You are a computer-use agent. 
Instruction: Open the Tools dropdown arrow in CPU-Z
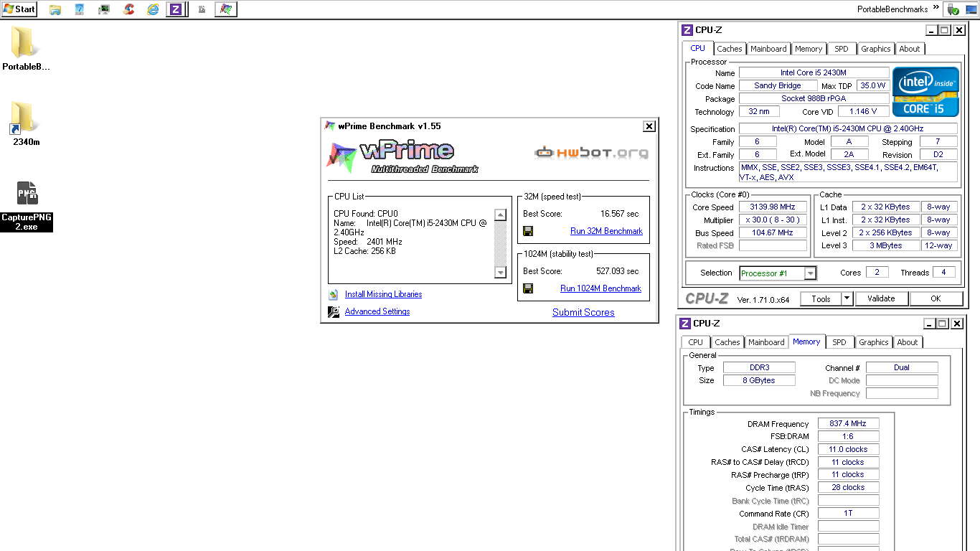pyautogui.click(x=847, y=298)
